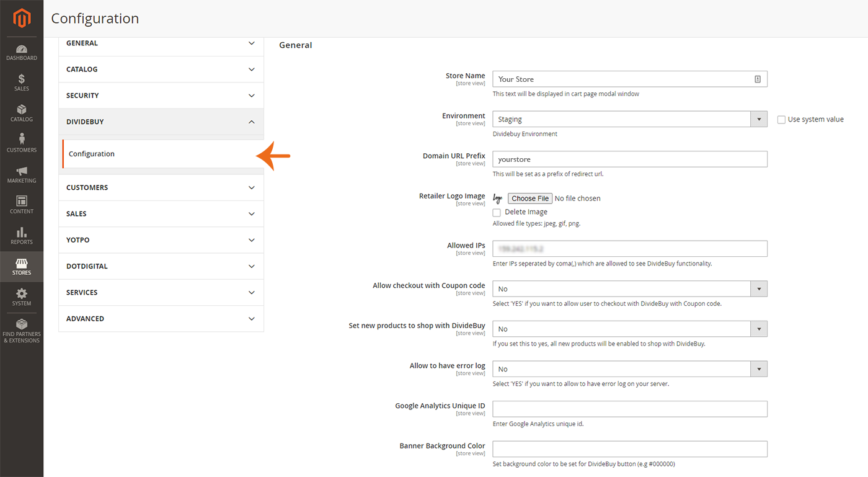868x477 pixels.
Task: Open the Environment dropdown
Action: (629, 119)
